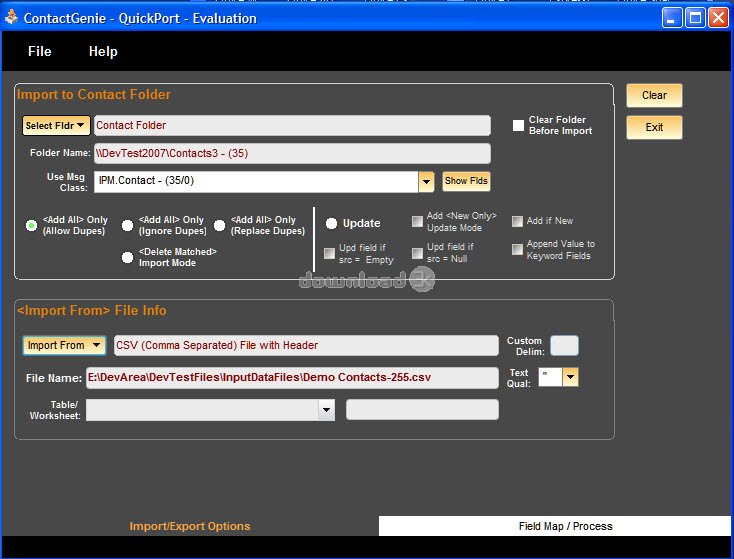
Task: Select the Update radio button
Action: (x=331, y=224)
